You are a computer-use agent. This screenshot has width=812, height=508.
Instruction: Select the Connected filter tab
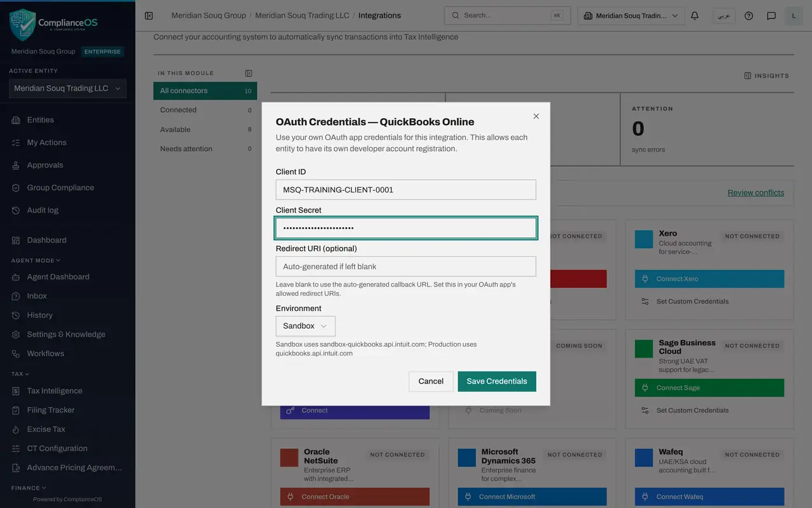coord(205,110)
